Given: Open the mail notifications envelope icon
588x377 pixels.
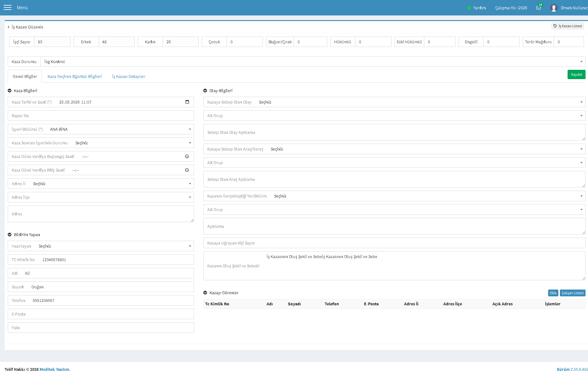Looking at the screenshot, I should pyautogui.click(x=539, y=8).
